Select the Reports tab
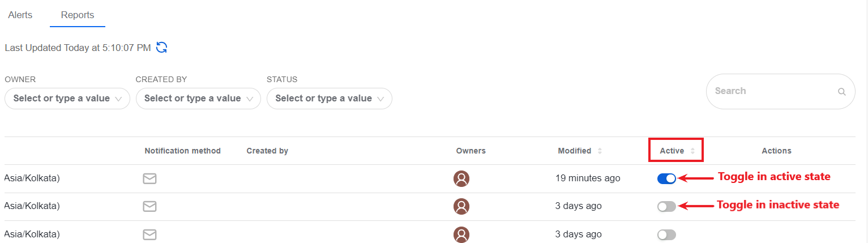Viewport: 868px width, 243px height. 78,15
